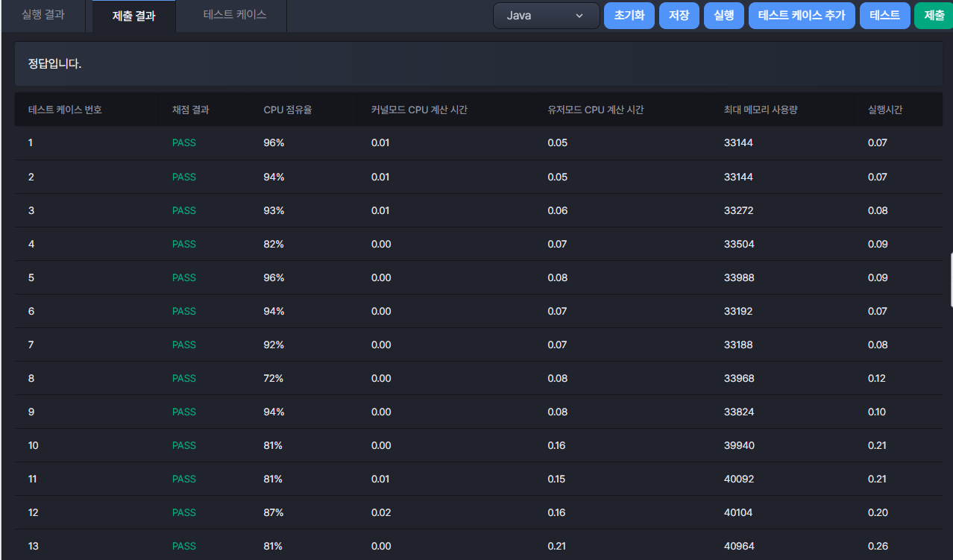The image size is (953, 560).
Task: Click PASS in test case 8 row
Action: [184, 378]
